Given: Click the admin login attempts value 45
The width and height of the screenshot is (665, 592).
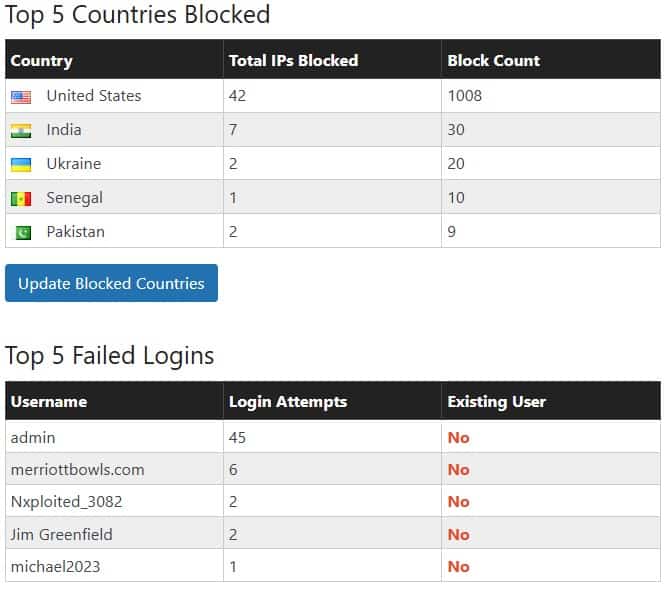Looking at the screenshot, I should click(237, 437).
